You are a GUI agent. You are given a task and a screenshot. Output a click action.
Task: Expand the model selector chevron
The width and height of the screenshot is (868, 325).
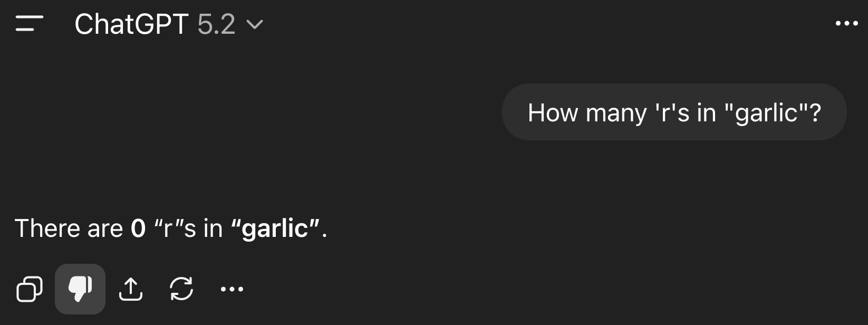[256, 25]
